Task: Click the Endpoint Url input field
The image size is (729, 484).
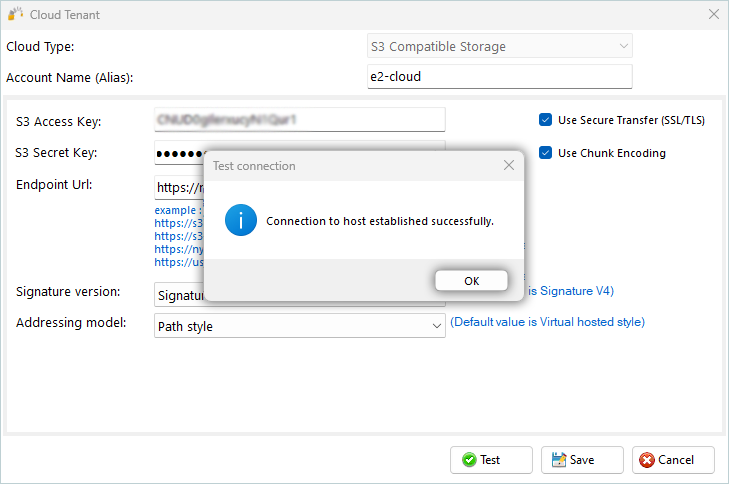Action: pyautogui.click(x=179, y=187)
